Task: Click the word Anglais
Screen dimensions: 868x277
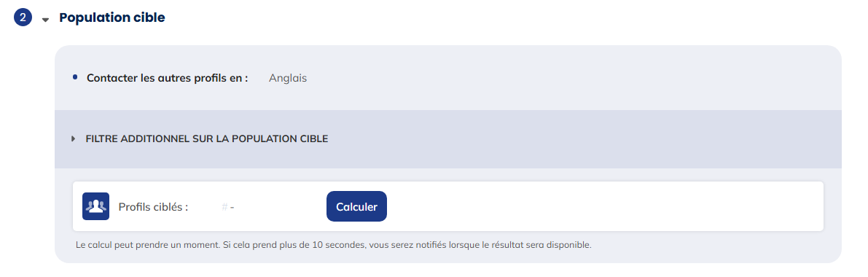Action: [288, 78]
